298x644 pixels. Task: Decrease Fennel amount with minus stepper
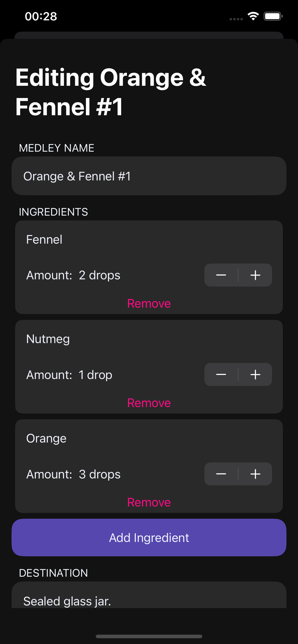pos(221,275)
